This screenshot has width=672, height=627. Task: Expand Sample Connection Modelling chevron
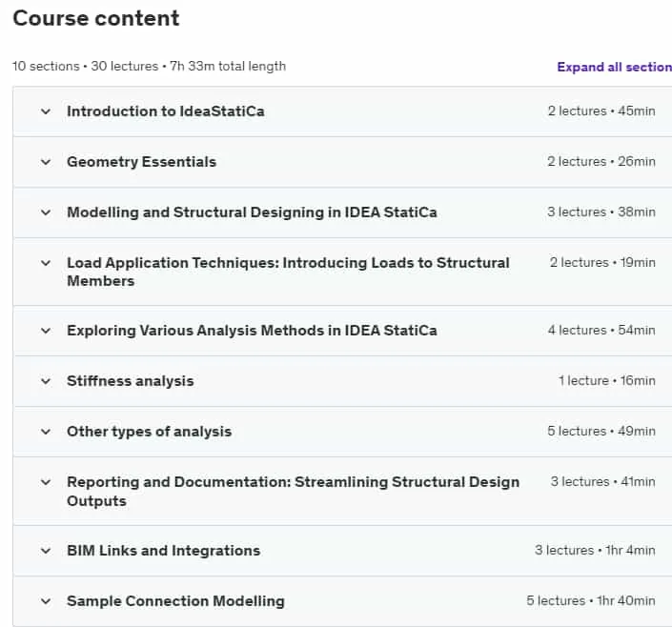[46, 601]
